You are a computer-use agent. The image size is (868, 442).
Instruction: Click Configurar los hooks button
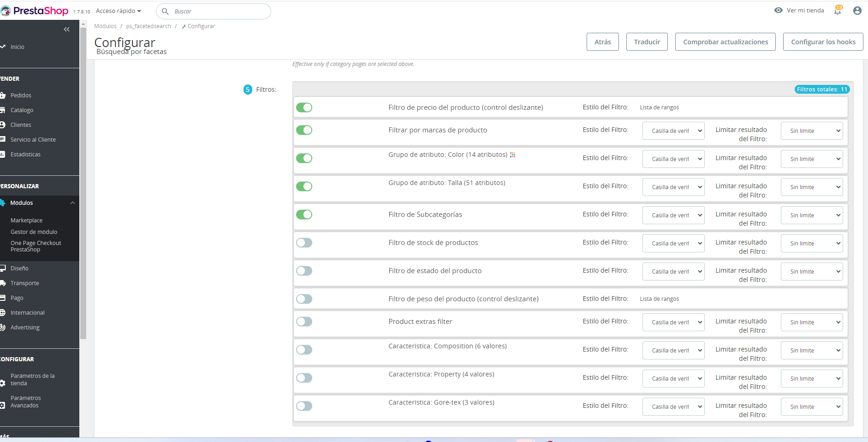823,42
